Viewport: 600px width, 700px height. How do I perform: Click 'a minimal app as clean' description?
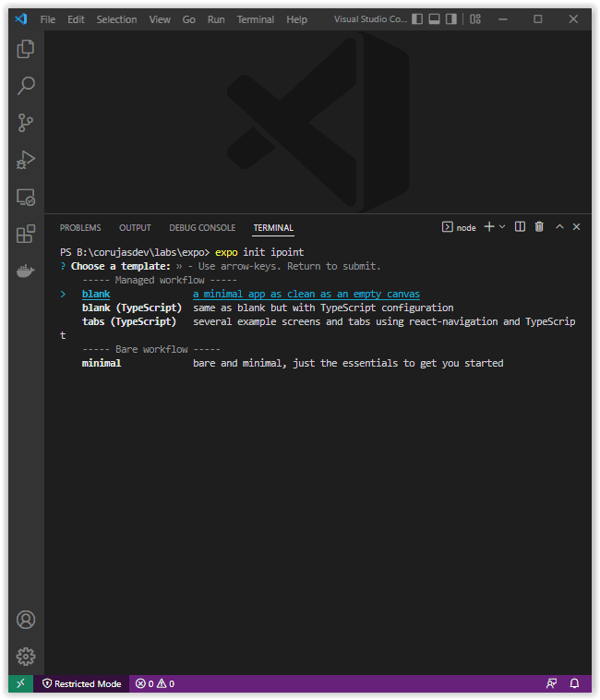[x=306, y=294]
